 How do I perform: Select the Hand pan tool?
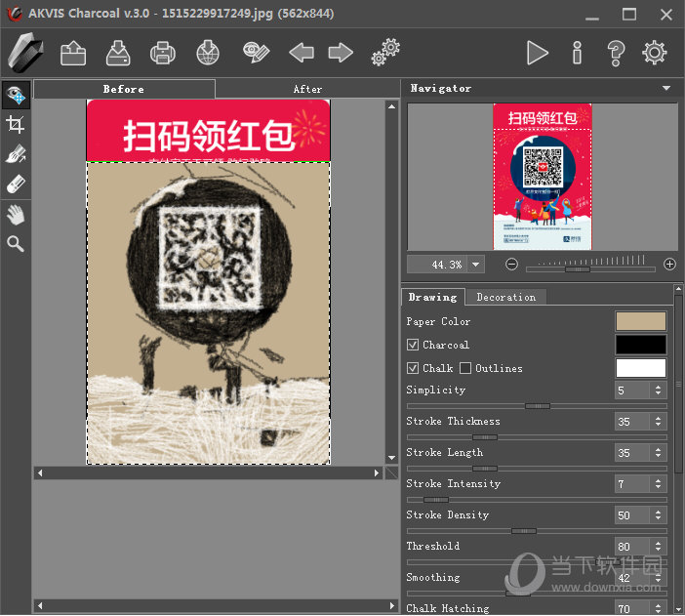(16, 215)
